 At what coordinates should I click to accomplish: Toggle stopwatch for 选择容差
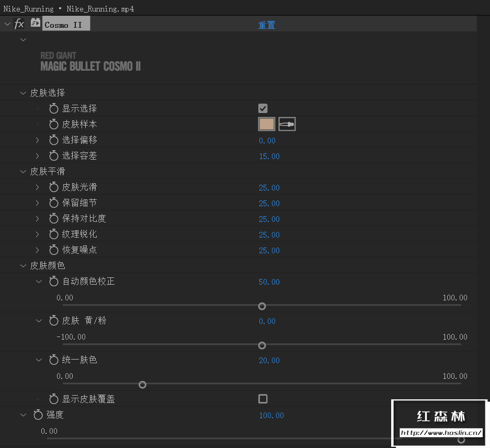point(54,155)
